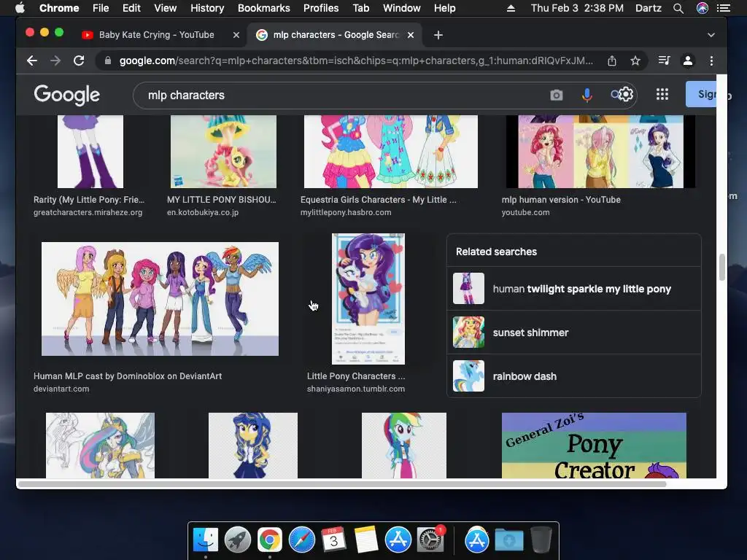Search by image with camera icon
The image size is (747, 560).
557,96
